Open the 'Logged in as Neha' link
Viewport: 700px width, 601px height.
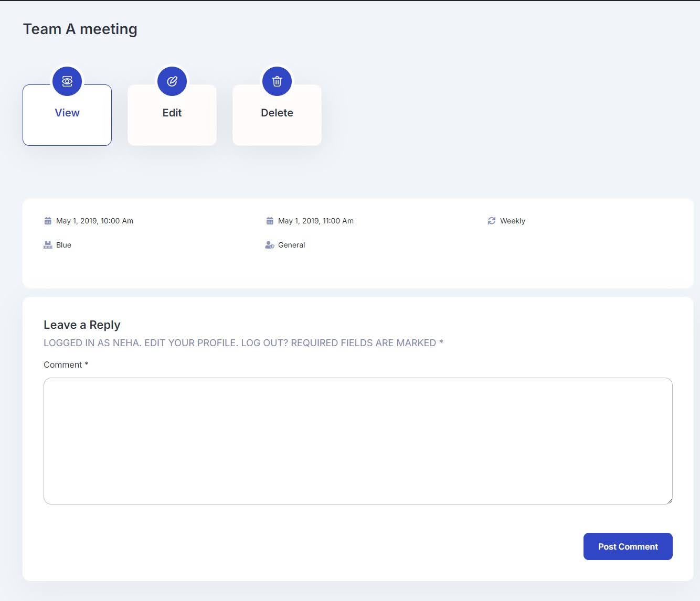pos(92,343)
